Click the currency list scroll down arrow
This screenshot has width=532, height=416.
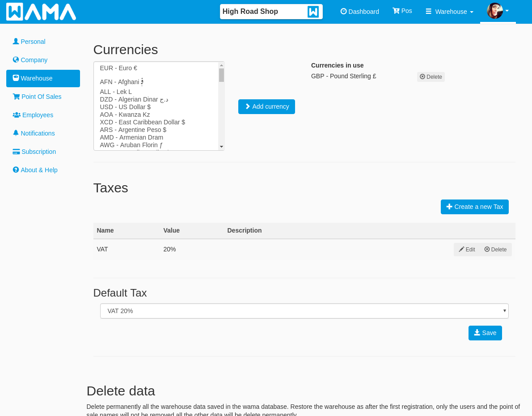pyautogui.click(x=222, y=147)
